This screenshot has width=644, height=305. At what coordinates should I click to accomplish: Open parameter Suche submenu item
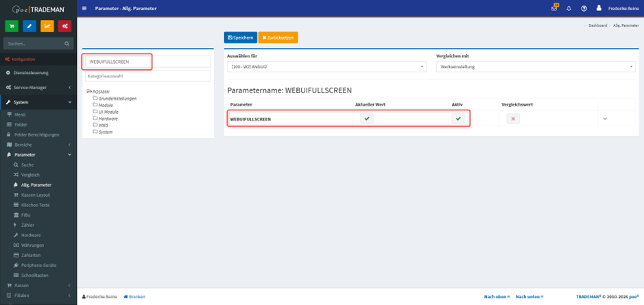click(x=38, y=164)
